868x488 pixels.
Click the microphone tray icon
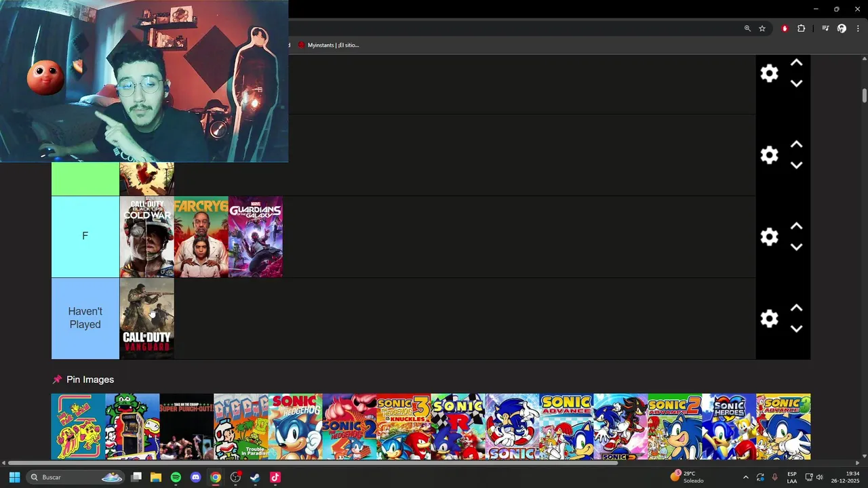pyautogui.click(x=774, y=477)
